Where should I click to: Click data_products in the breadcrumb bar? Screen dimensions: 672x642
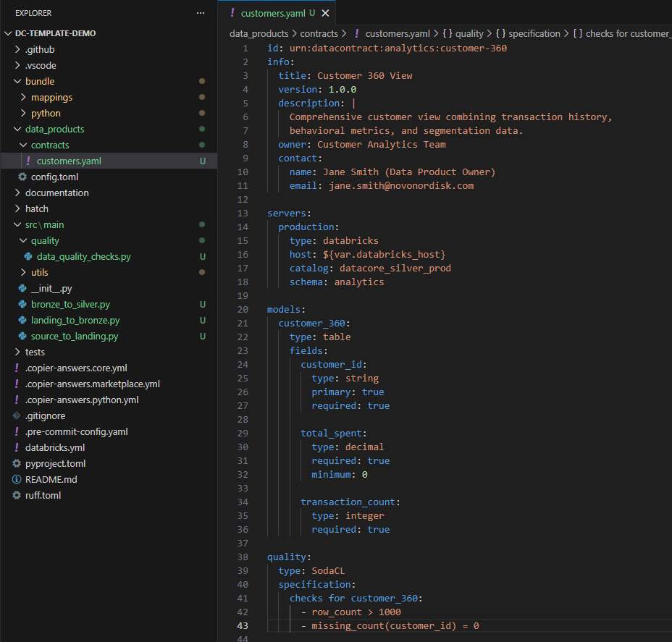(x=259, y=33)
